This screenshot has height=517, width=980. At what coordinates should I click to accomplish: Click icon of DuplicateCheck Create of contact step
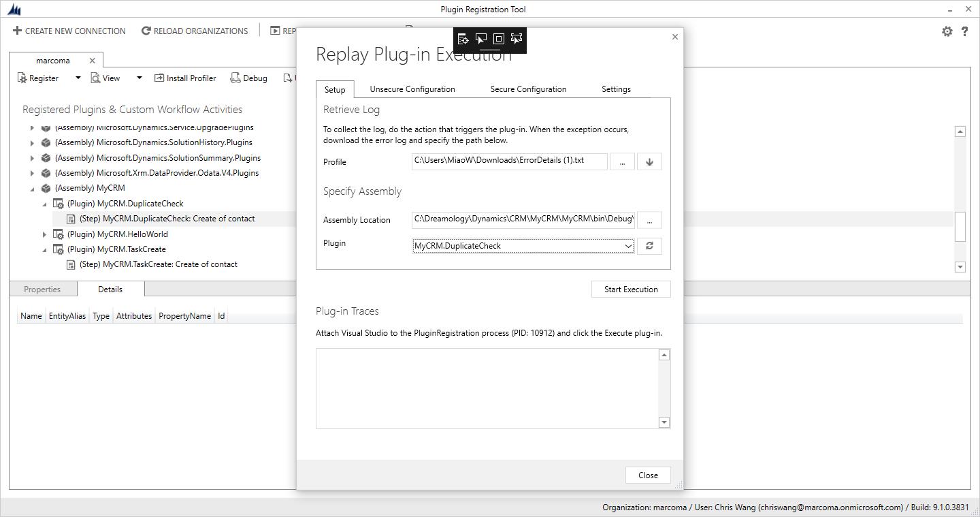[71, 219]
